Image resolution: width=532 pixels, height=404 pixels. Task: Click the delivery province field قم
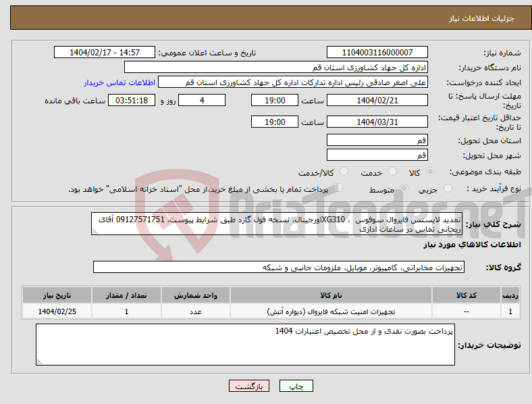[x=377, y=140]
